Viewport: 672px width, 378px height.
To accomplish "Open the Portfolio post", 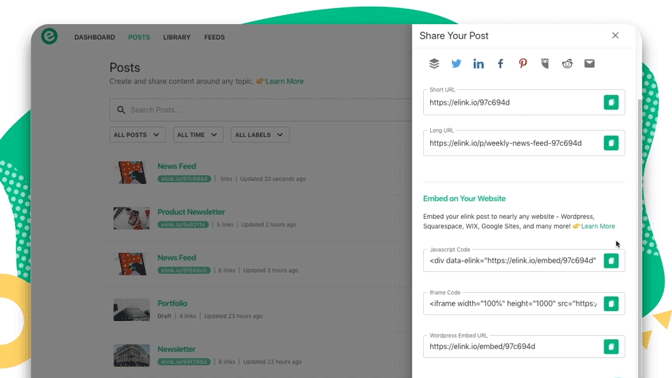I will coord(172,303).
